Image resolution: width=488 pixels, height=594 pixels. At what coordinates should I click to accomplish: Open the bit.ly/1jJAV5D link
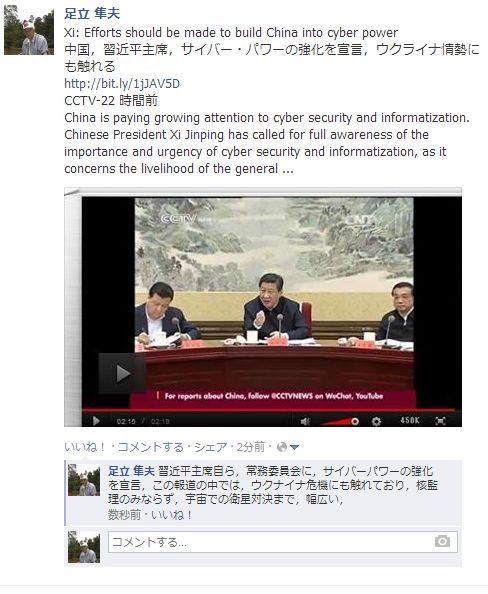point(122,84)
